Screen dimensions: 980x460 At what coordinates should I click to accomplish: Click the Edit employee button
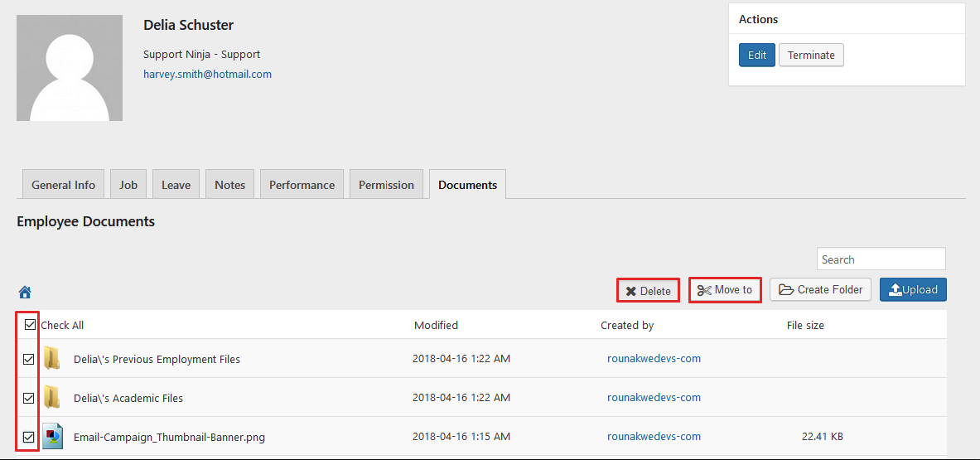click(757, 55)
